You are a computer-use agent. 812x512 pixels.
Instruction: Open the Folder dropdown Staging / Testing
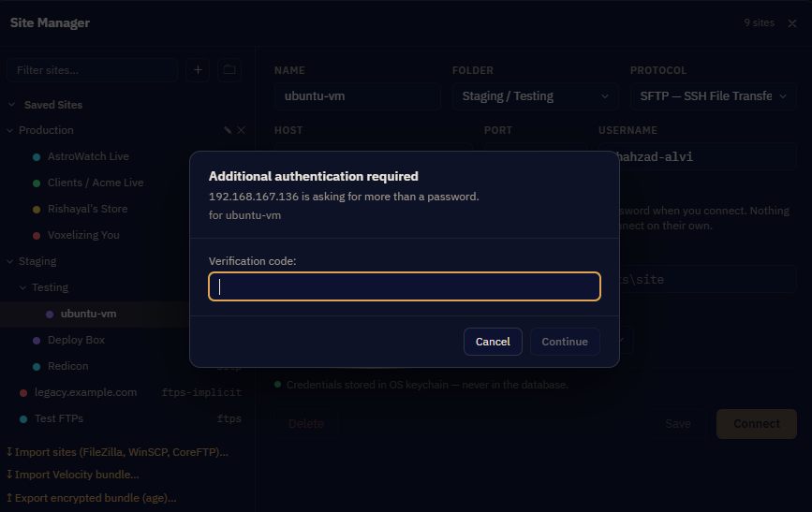coord(535,96)
